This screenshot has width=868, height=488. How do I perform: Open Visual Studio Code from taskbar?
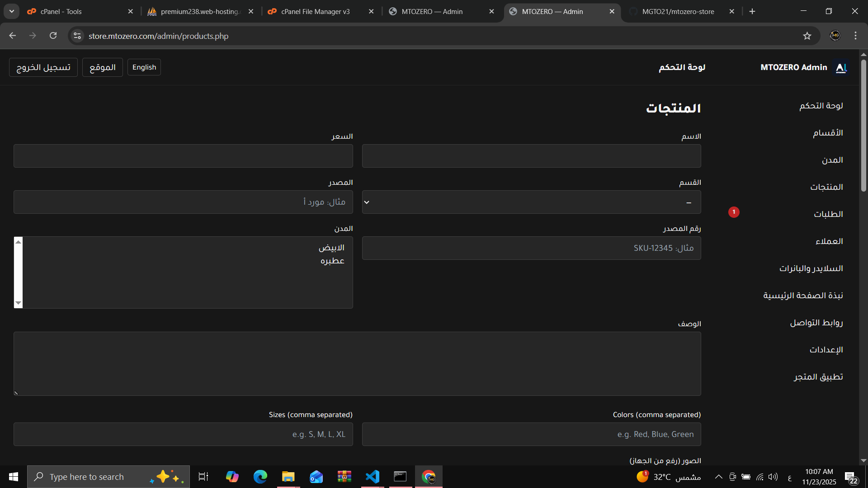(373, 477)
